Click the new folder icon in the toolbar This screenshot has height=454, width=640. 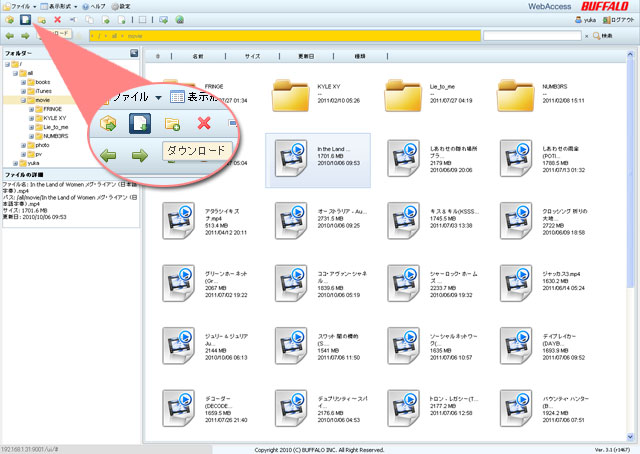41,19
